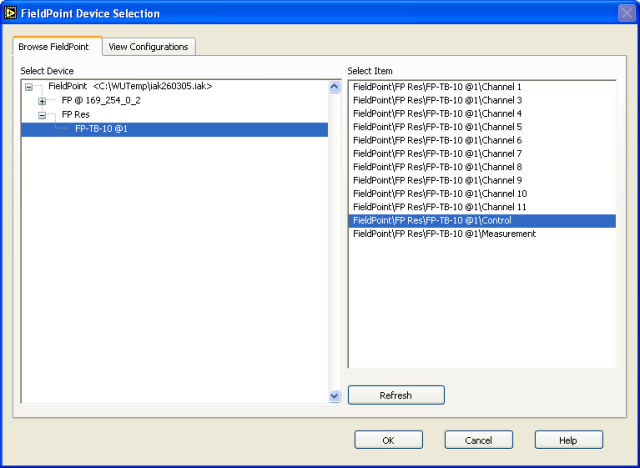Image resolution: width=640 pixels, height=468 pixels.
Task: Open Help for device selection
Action: click(x=569, y=440)
